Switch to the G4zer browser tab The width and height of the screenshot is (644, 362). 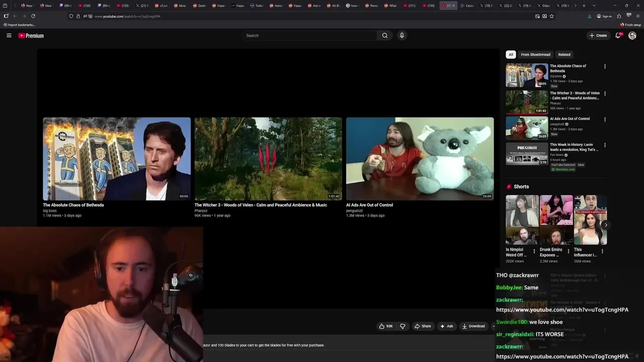coord(543,6)
